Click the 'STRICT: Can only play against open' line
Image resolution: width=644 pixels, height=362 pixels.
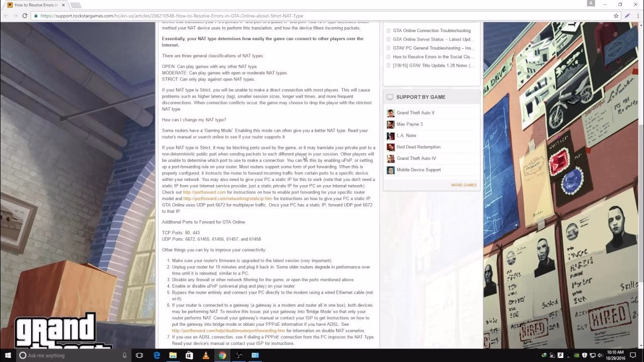click(x=208, y=79)
